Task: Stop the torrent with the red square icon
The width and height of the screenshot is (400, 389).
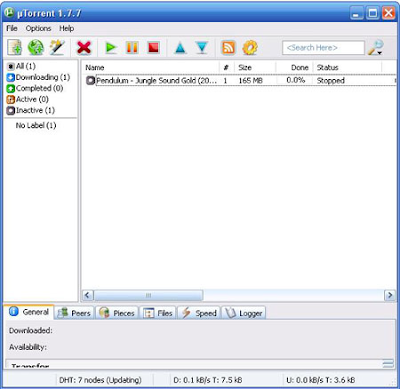Action: (153, 48)
